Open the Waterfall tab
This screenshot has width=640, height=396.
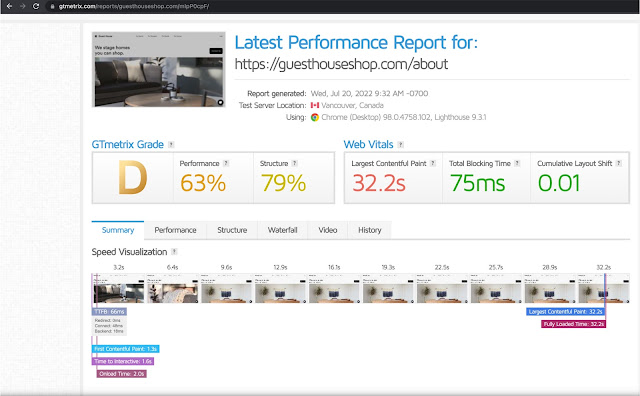point(282,230)
